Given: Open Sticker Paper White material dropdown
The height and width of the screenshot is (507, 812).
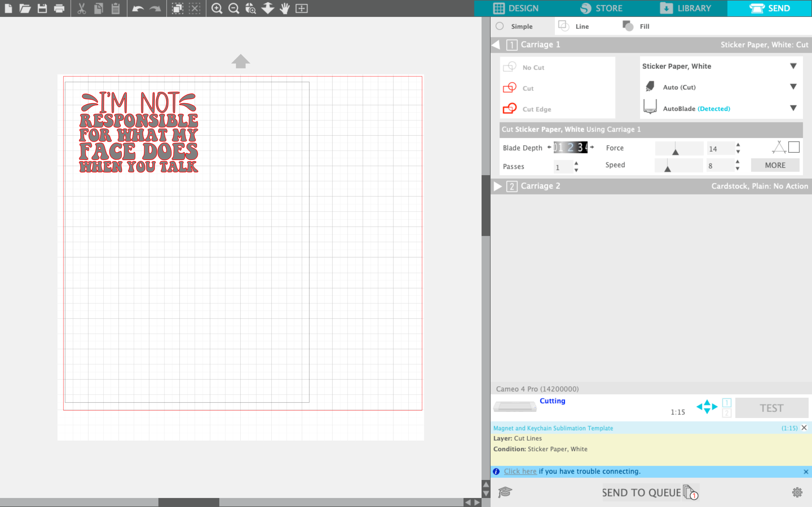Looking at the screenshot, I should pyautogui.click(x=793, y=66).
